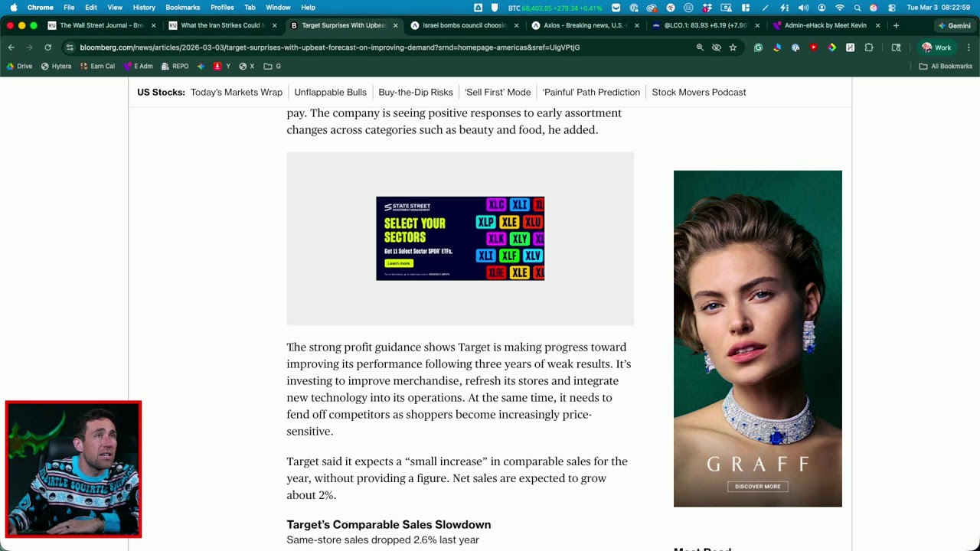Open the Wi-Fi status menu

pyautogui.click(x=840, y=8)
